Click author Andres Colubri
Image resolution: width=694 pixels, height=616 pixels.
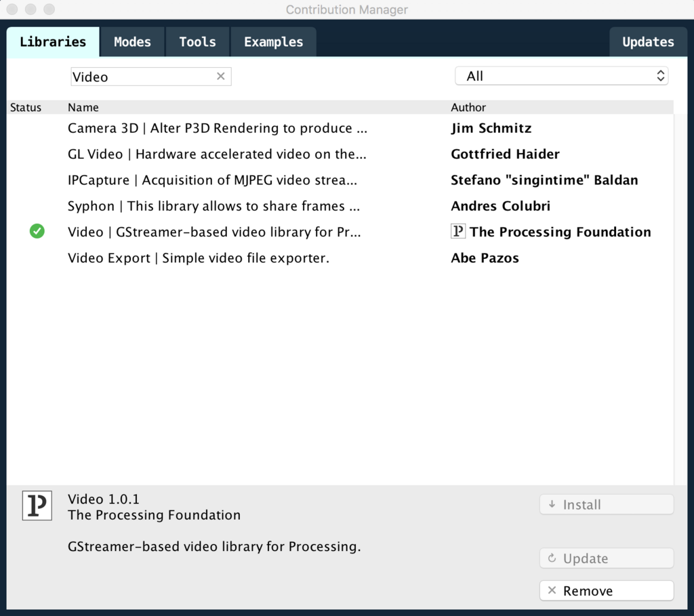click(x=501, y=206)
